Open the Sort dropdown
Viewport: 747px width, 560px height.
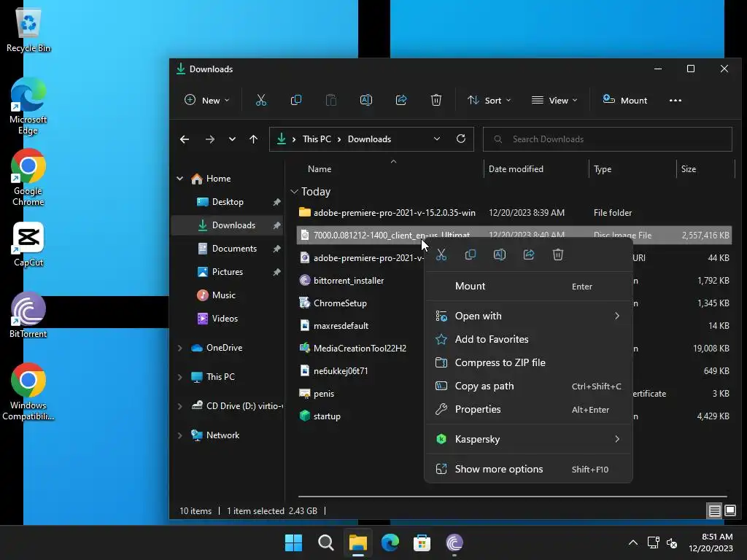coord(489,100)
